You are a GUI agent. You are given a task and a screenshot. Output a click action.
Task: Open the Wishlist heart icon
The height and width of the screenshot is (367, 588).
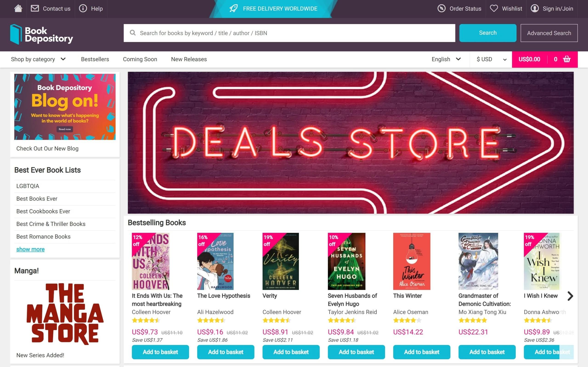494,8
